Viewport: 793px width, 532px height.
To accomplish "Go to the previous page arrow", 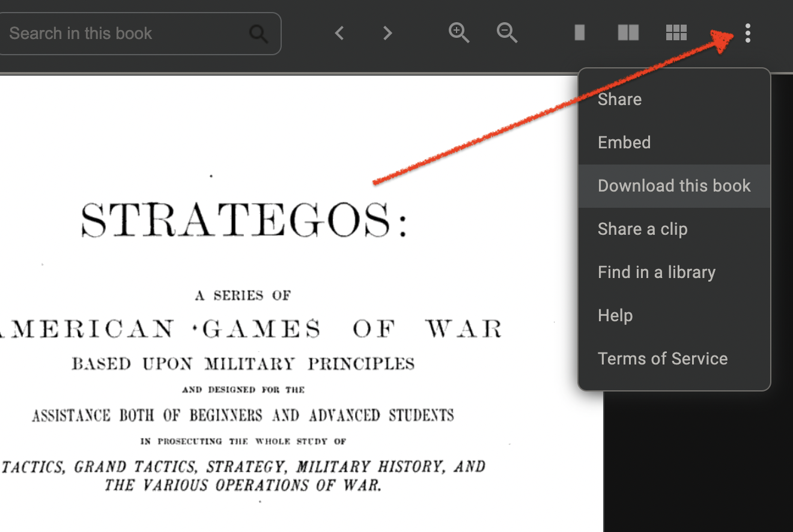I will (339, 33).
